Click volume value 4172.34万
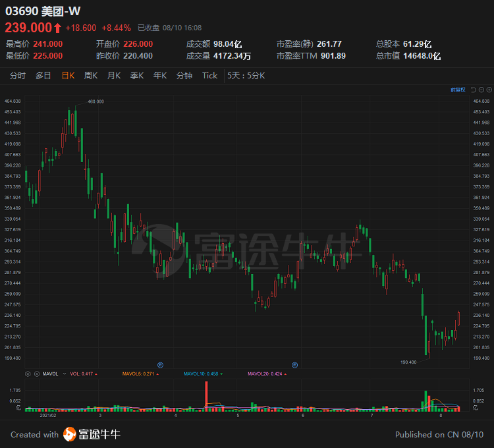Image resolution: width=494 pixels, height=448 pixels. click(x=233, y=56)
